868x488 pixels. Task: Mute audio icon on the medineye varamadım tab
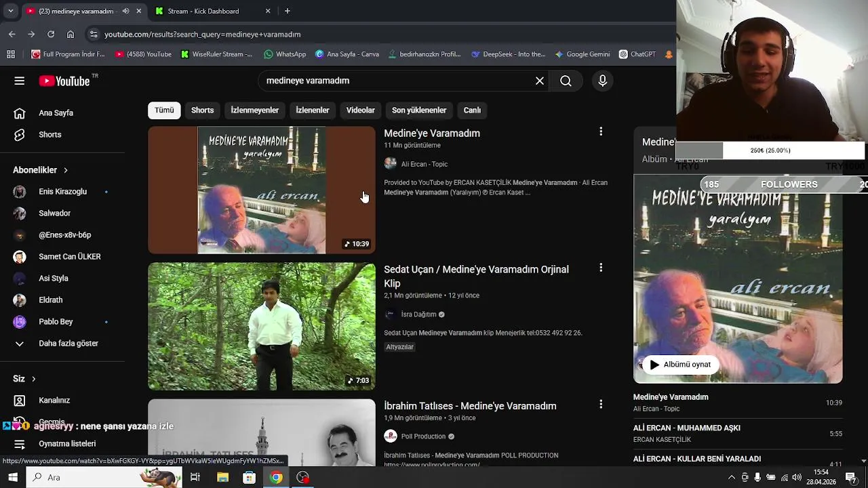click(x=125, y=11)
